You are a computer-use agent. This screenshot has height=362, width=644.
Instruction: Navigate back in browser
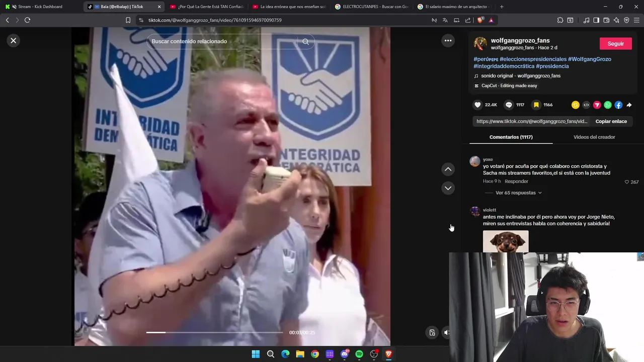point(7,20)
